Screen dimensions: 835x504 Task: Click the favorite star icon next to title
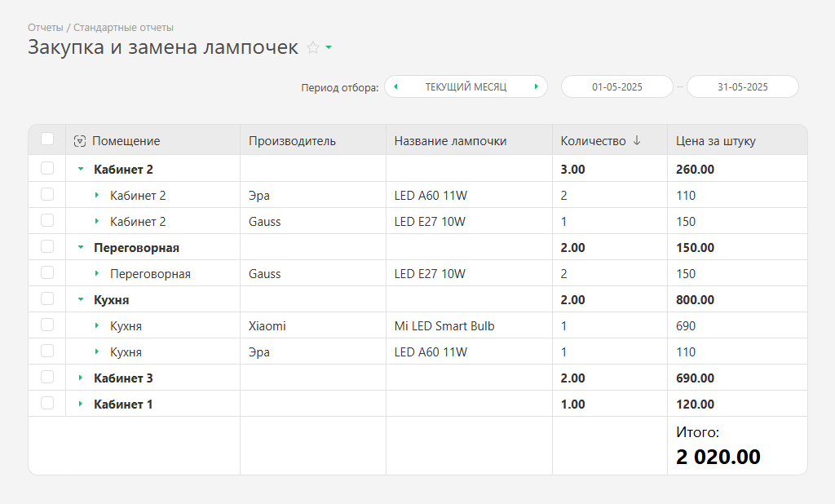(312, 48)
